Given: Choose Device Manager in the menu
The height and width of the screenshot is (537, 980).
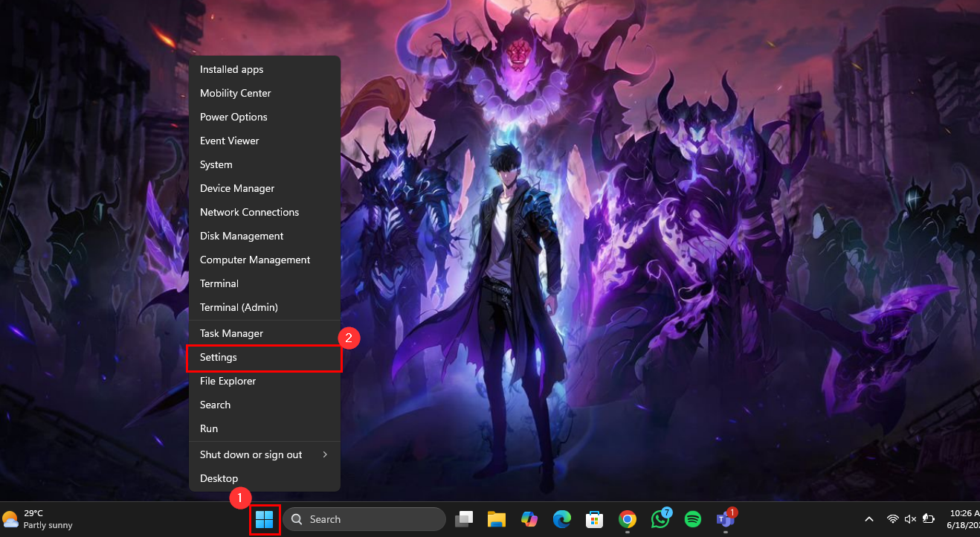Looking at the screenshot, I should (x=237, y=189).
